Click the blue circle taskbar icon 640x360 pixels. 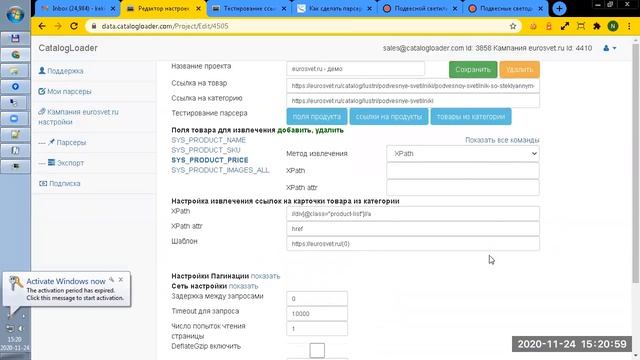[x=15, y=87]
